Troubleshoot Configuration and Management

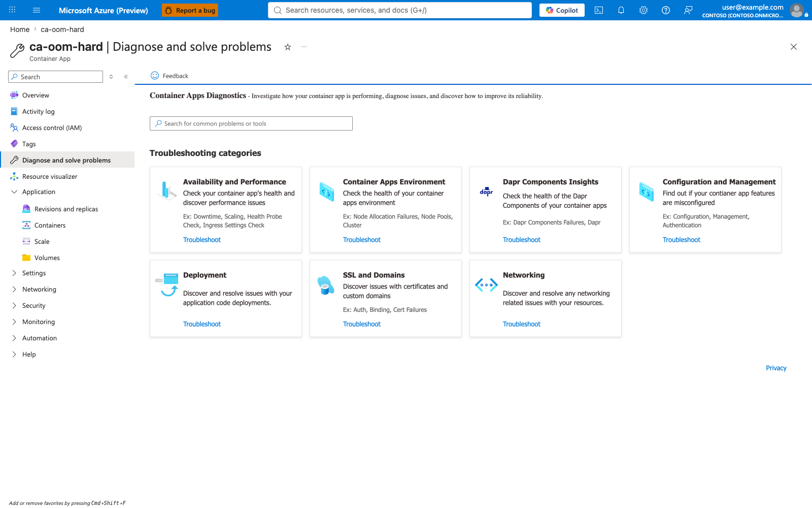click(682, 240)
